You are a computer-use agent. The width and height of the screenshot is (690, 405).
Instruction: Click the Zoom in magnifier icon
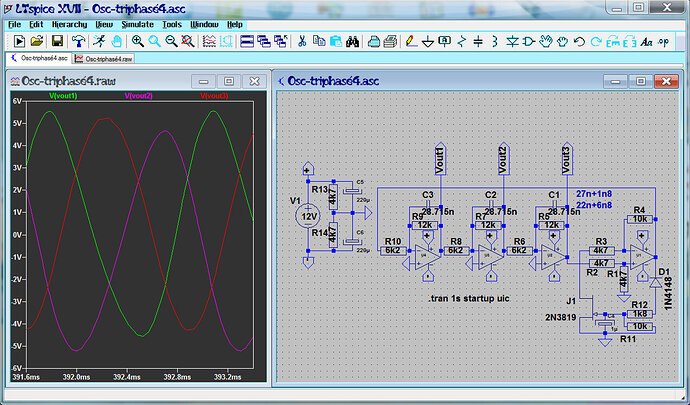pos(138,41)
